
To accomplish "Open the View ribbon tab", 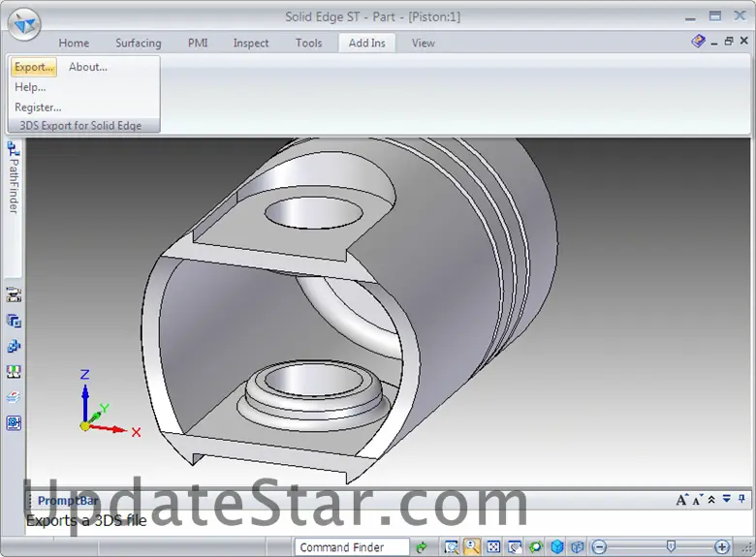I will pyautogui.click(x=424, y=43).
